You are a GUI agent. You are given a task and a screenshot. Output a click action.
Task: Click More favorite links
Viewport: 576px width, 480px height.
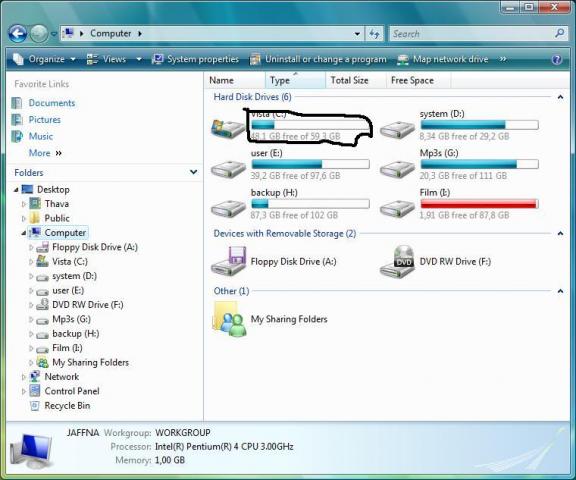coord(45,153)
